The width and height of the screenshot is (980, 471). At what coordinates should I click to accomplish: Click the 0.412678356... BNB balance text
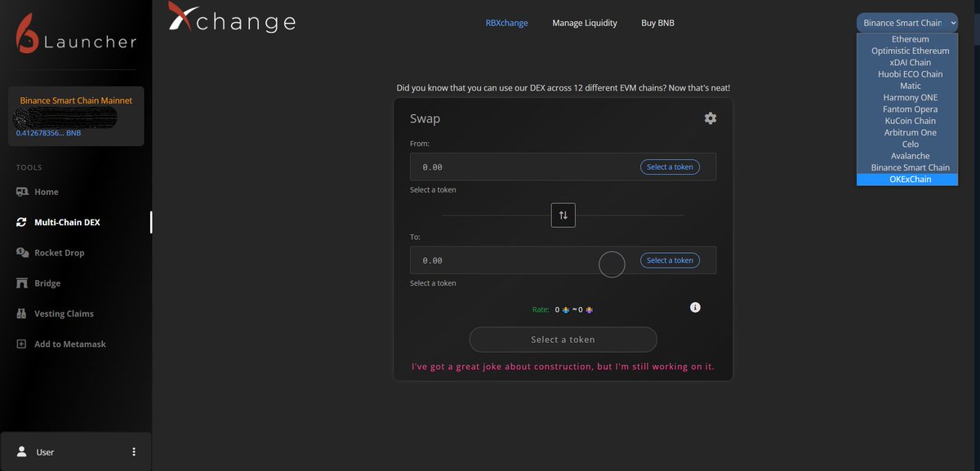48,132
